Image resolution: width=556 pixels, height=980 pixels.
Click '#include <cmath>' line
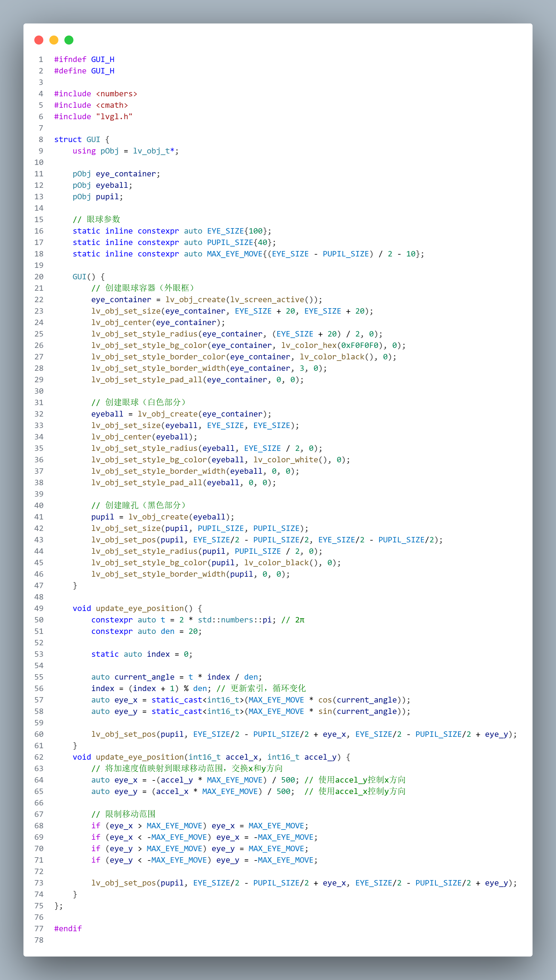pyautogui.click(x=91, y=105)
